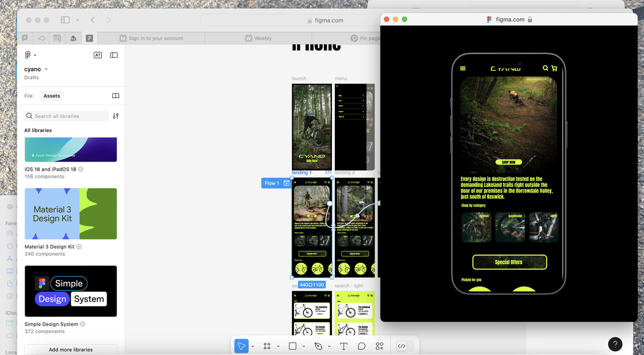
Task: Open the Sign in to your account tab
Action: point(151,38)
